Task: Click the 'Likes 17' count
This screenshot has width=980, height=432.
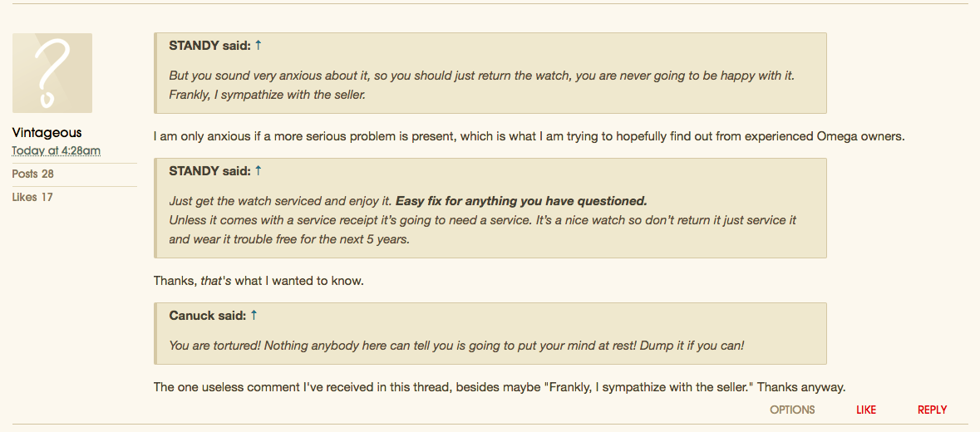Action: point(32,198)
